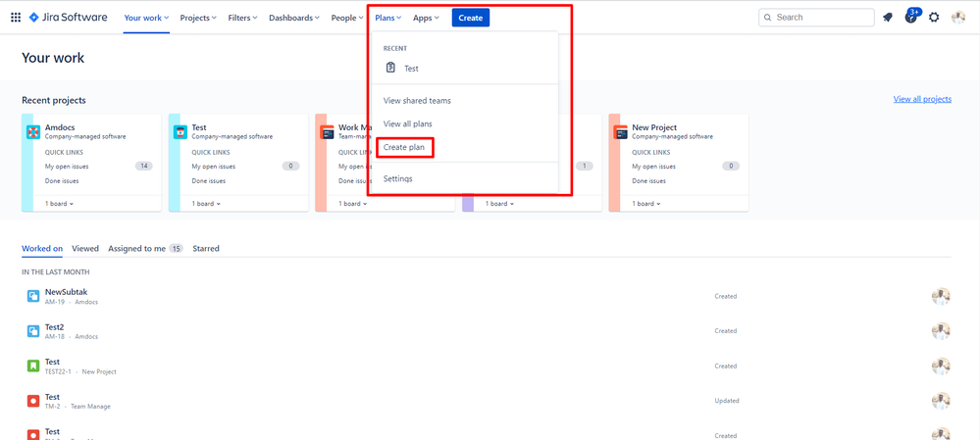The height and width of the screenshot is (440, 980).
Task: Click the 15 badge on Assigned to me
Action: click(x=176, y=248)
